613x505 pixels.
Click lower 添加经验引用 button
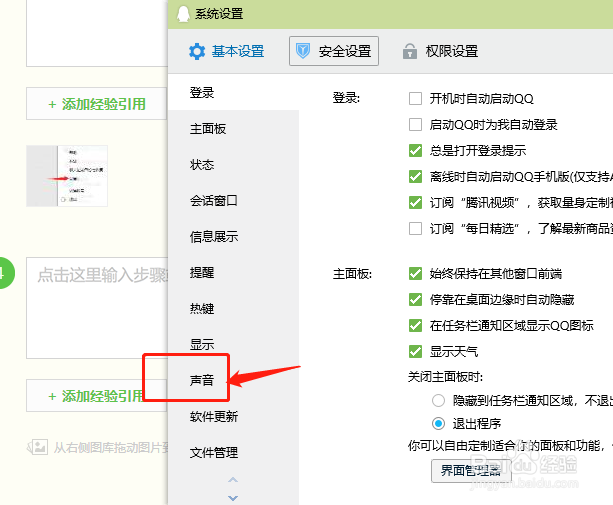tap(97, 396)
